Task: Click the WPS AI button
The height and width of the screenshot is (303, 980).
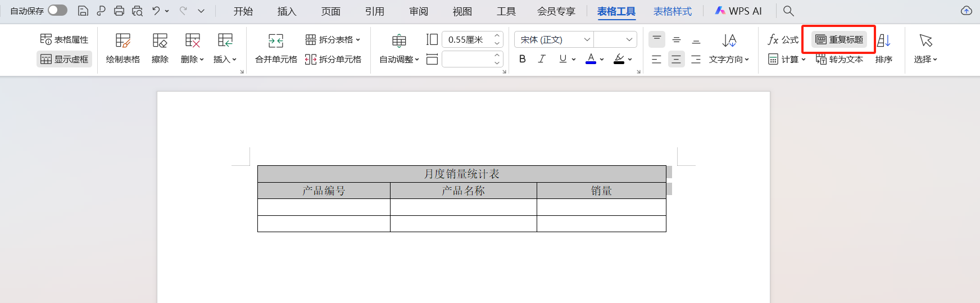Action: pyautogui.click(x=738, y=11)
